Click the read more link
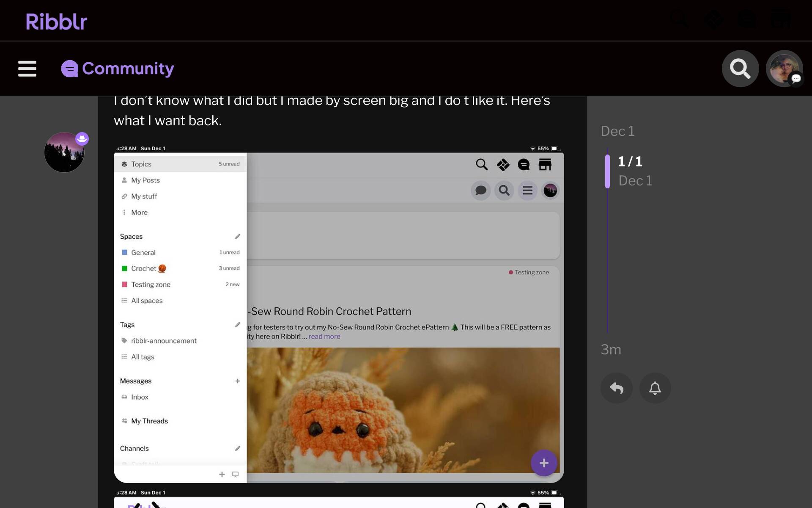The width and height of the screenshot is (812, 508). pyautogui.click(x=324, y=337)
